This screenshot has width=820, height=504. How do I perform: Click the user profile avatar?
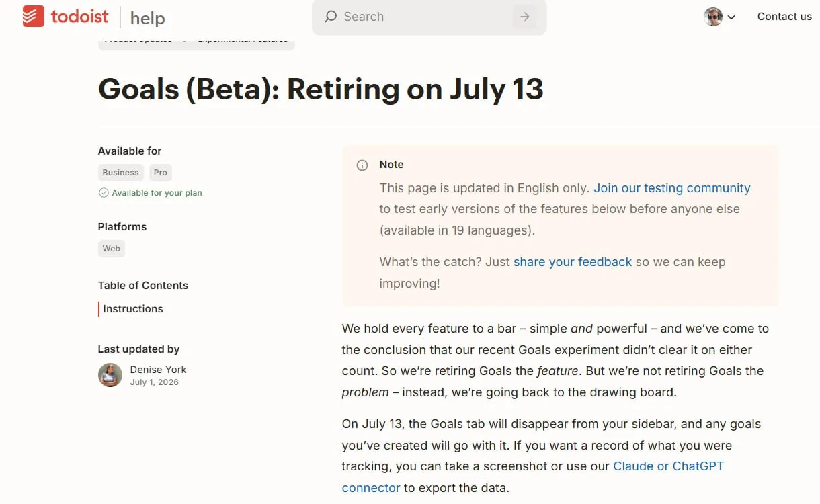pyautogui.click(x=713, y=17)
